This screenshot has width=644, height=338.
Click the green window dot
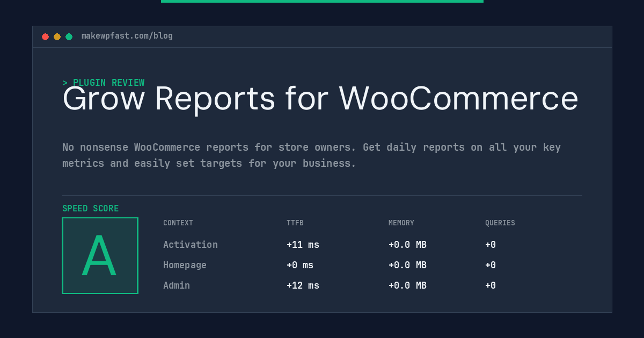(x=69, y=36)
